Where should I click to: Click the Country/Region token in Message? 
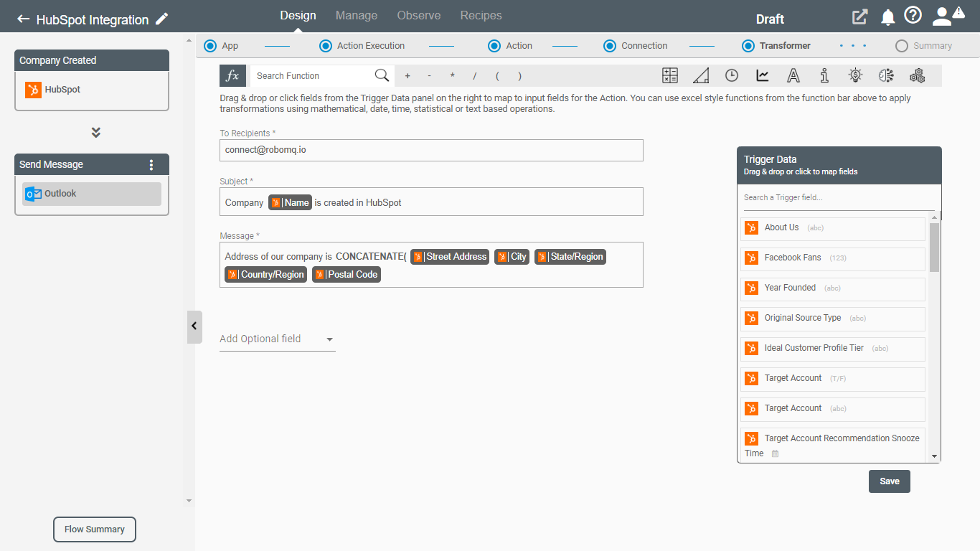(x=265, y=274)
